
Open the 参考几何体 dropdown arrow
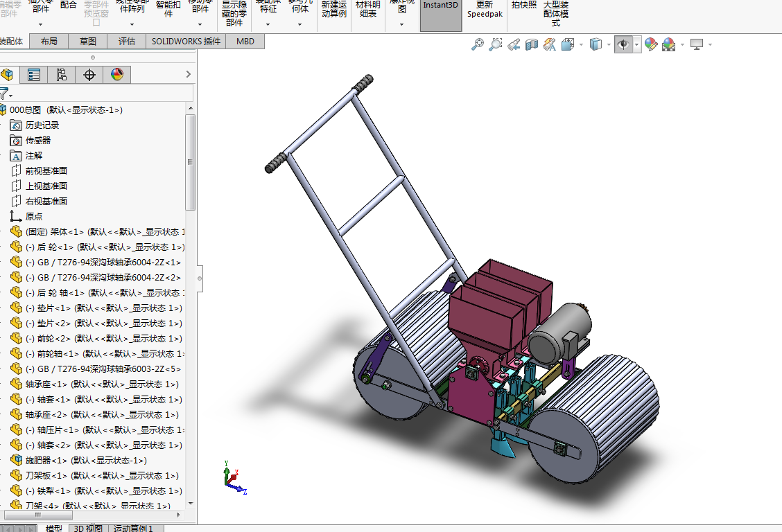tap(299, 24)
